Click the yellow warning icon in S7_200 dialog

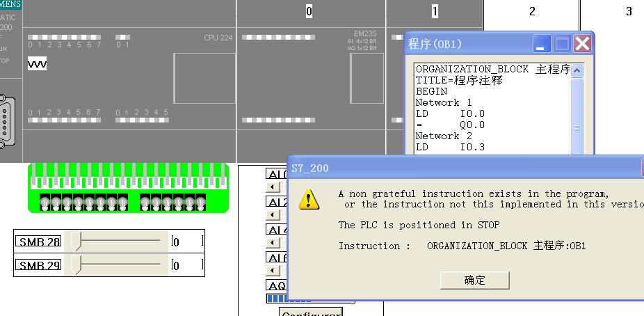pos(309,199)
